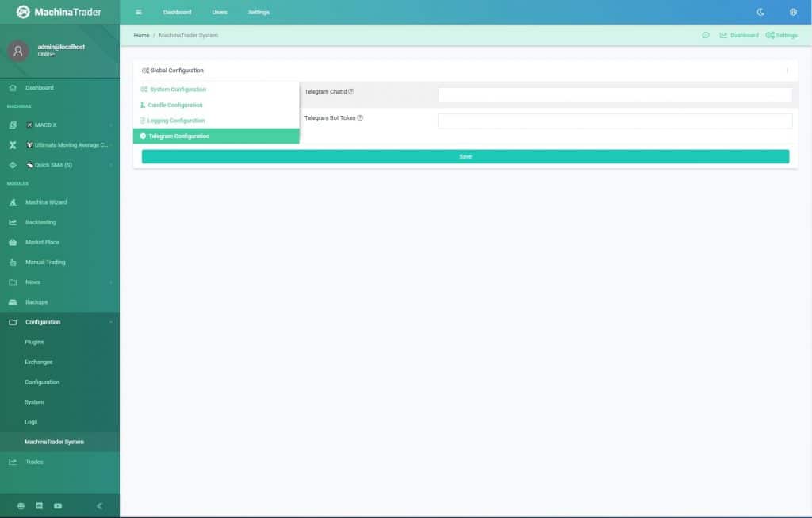Go to Home breadcrumb link
The height and width of the screenshot is (518, 812).
point(141,35)
